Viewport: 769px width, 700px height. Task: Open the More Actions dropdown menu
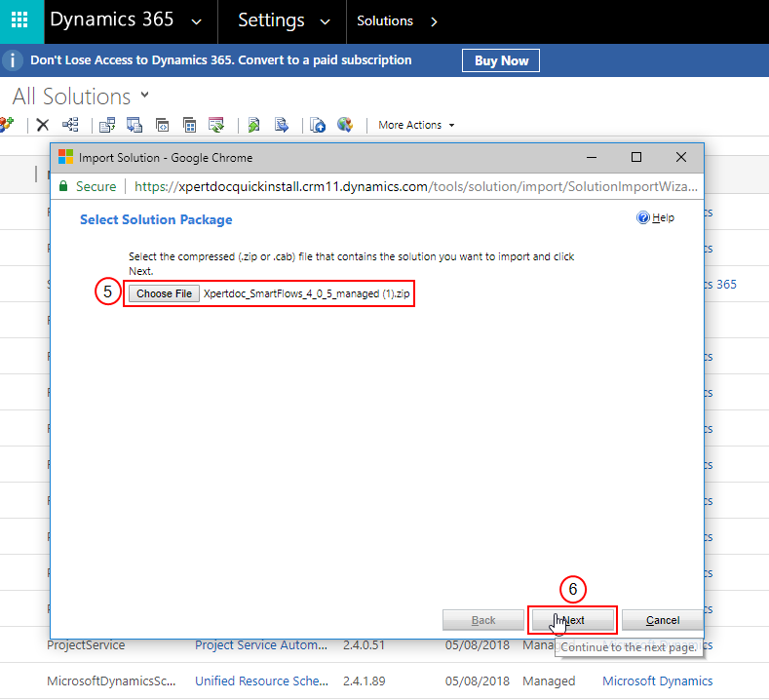[x=416, y=125]
